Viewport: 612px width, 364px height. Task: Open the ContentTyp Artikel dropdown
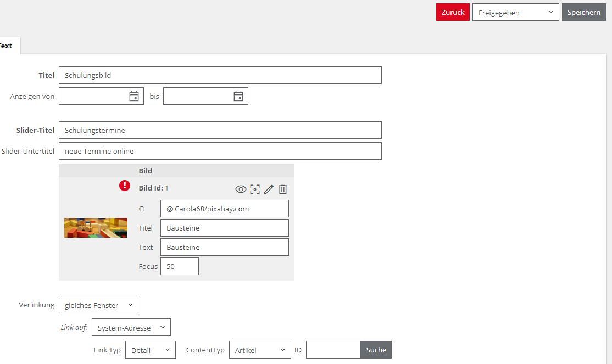pyautogui.click(x=260, y=350)
